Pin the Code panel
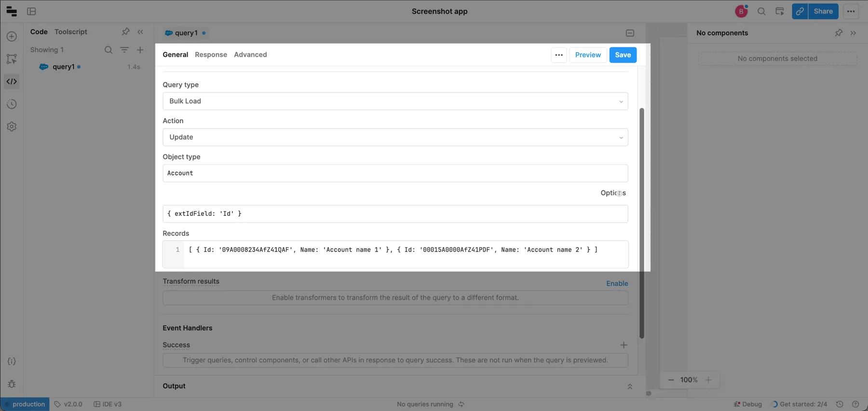 125,32
